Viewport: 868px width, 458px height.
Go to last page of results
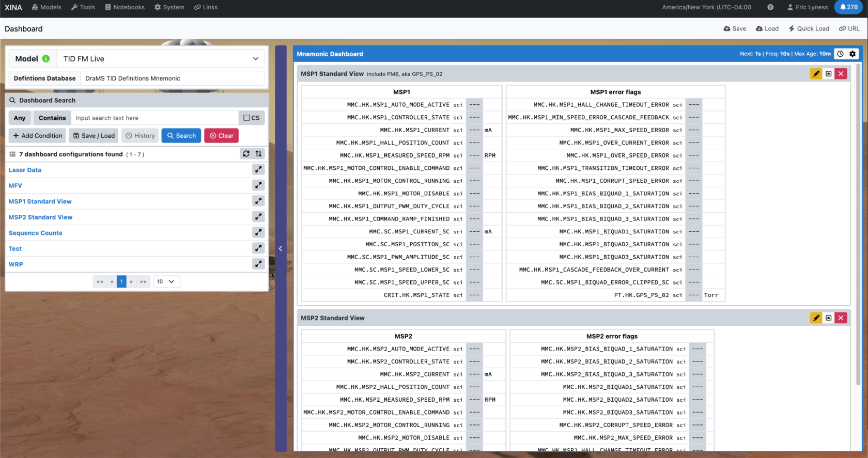(x=143, y=281)
